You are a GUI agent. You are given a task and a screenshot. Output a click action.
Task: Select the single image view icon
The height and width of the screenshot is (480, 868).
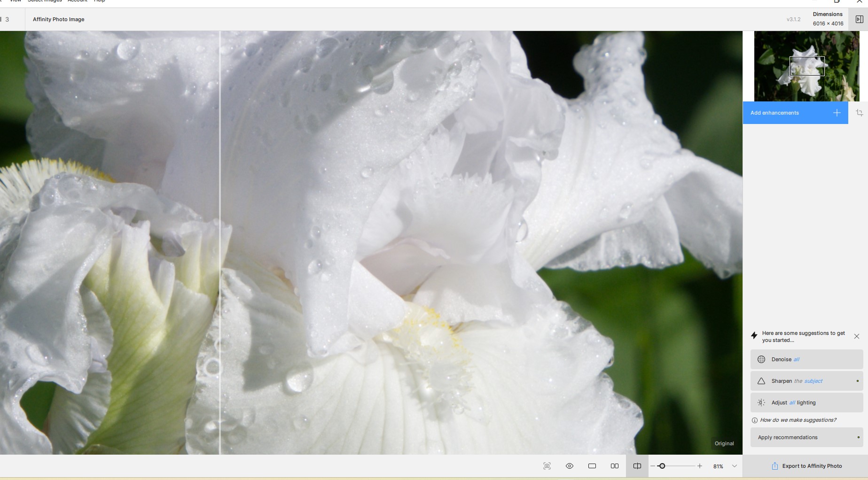(x=592, y=466)
